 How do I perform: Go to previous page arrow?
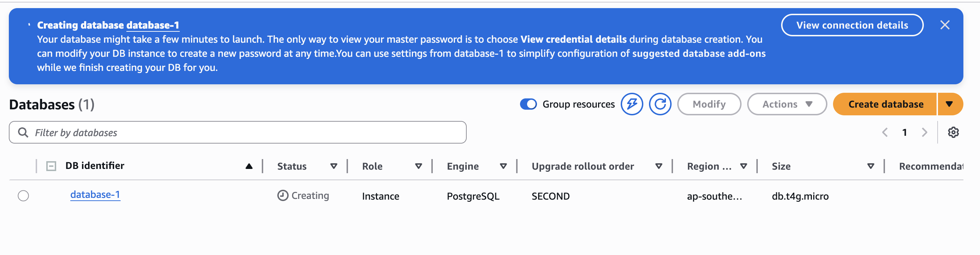885,132
